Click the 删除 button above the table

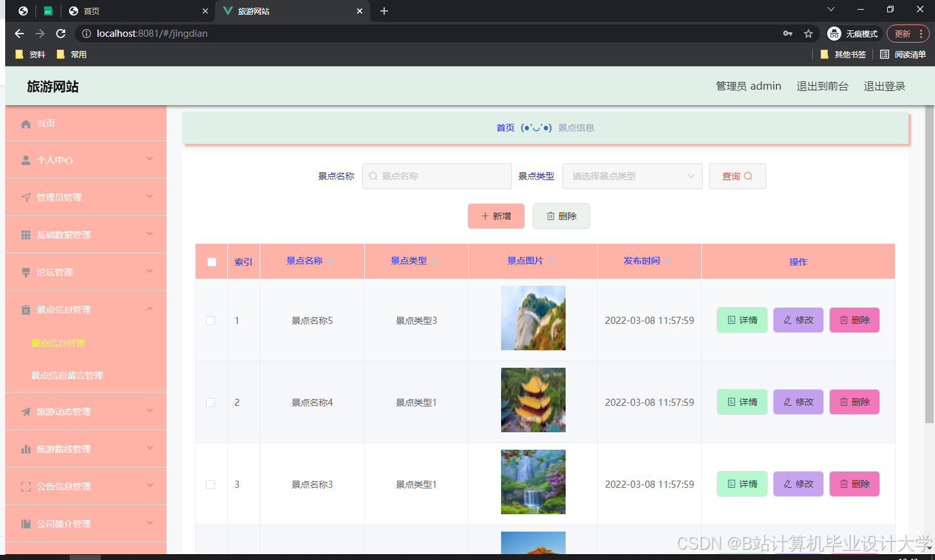click(x=561, y=216)
